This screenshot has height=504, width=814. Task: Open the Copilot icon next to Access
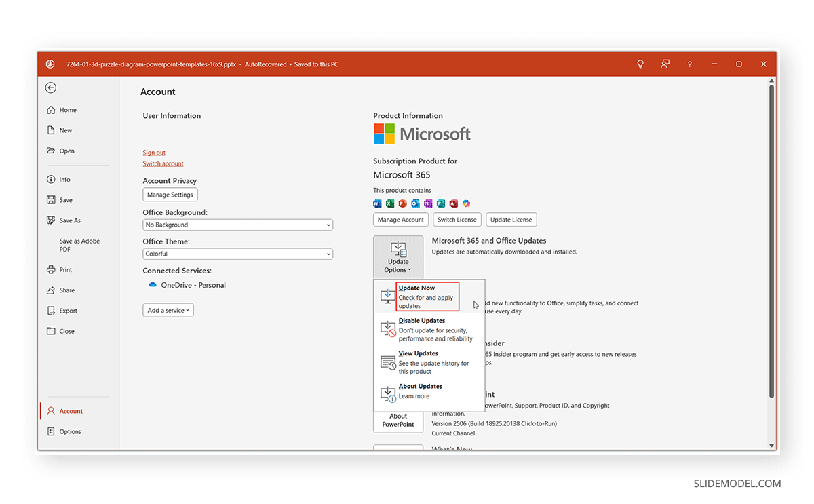pyautogui.click(x=465, y=203)
